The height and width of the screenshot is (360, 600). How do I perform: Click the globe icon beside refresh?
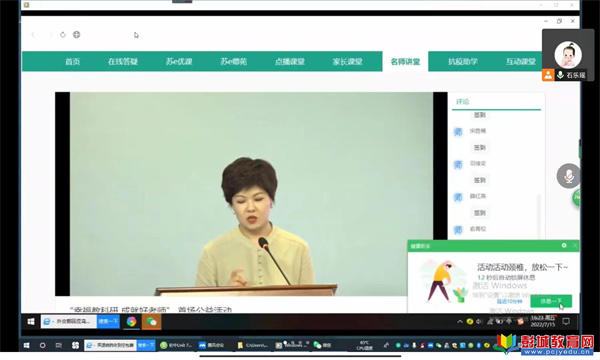[77, 35]
